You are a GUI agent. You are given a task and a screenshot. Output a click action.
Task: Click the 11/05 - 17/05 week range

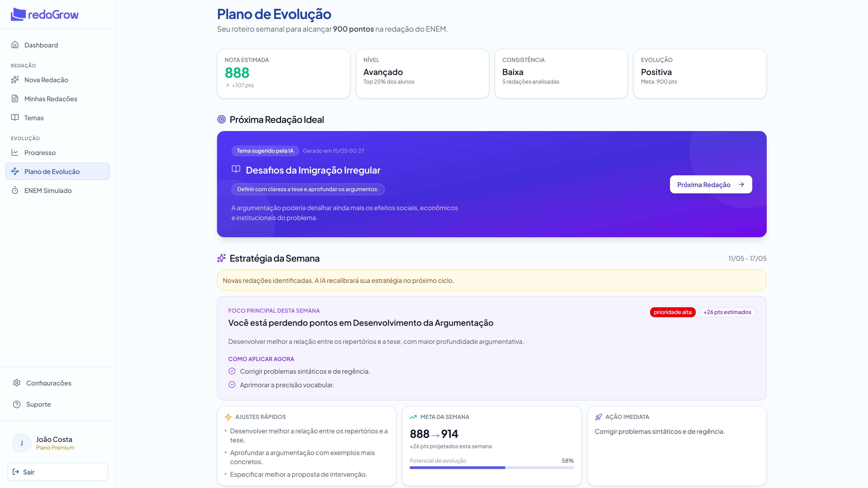[747, 258]
